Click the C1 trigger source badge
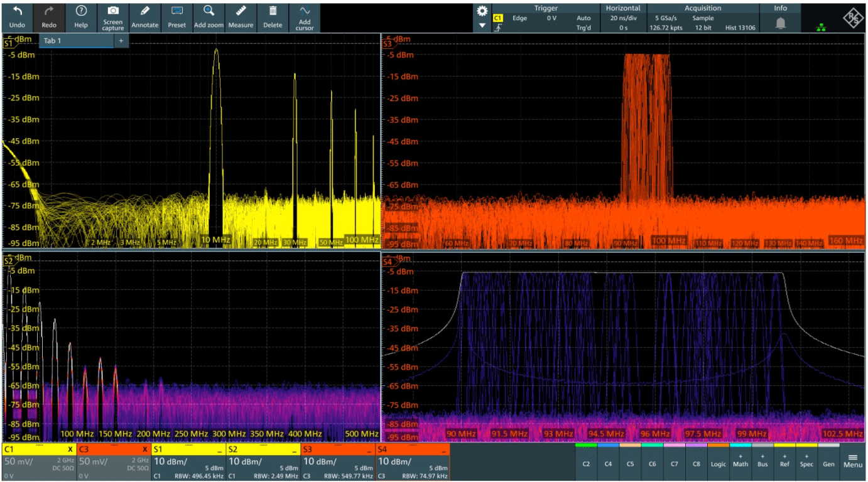The width and height of the screenshot is (868, 482). pyautogui.click(x=497, y=18)
